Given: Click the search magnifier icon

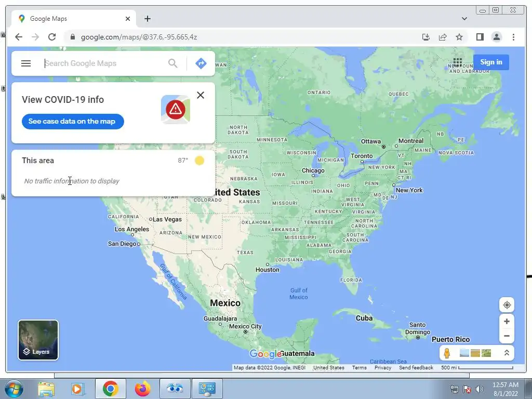Looking at the screenshot, I should point(172,63).
